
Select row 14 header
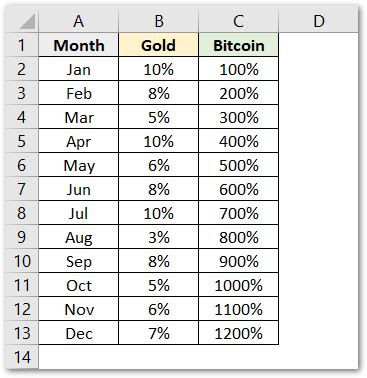tap(22, 357)
